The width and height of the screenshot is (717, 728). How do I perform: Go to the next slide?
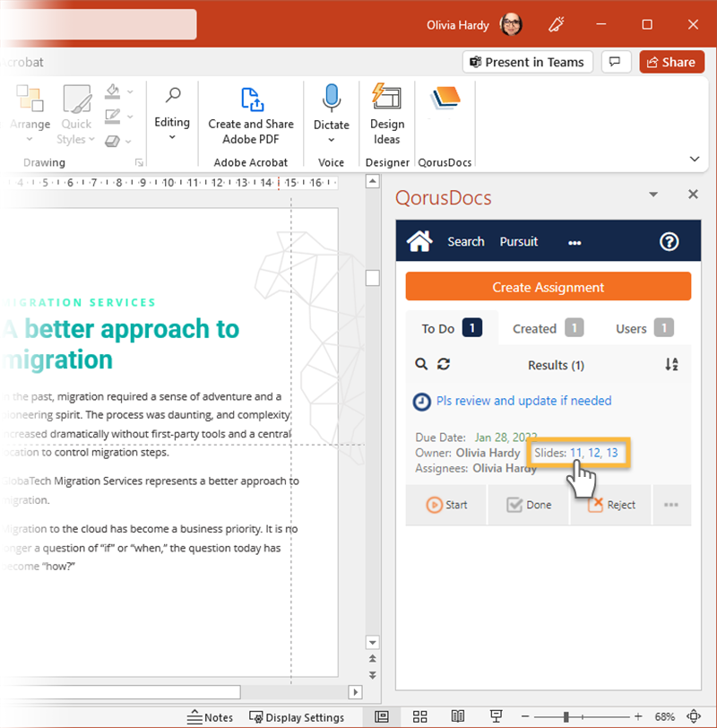373,675
